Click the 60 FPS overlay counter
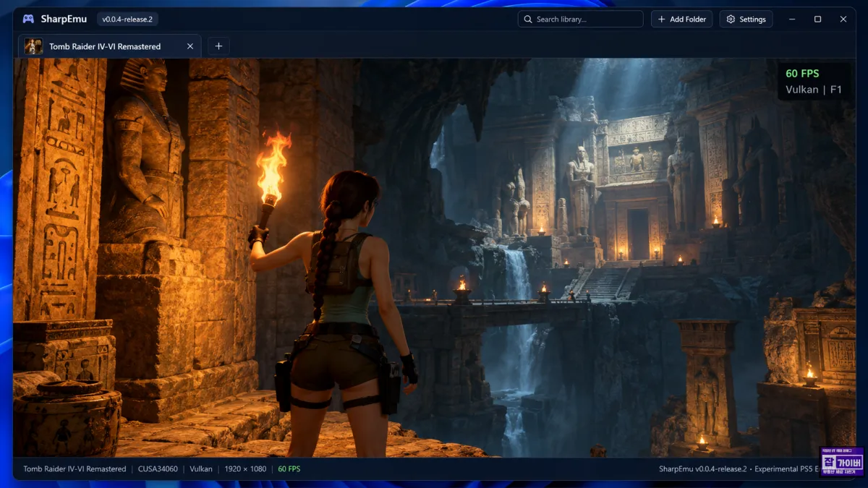The height and width of the screenshot is (488, 868). click(801, 73)
